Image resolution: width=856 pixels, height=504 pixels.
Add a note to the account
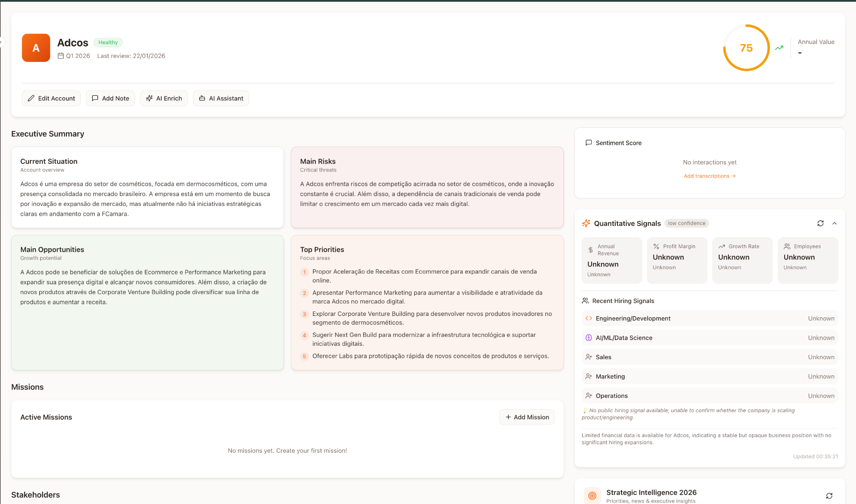tap(110, 98)
